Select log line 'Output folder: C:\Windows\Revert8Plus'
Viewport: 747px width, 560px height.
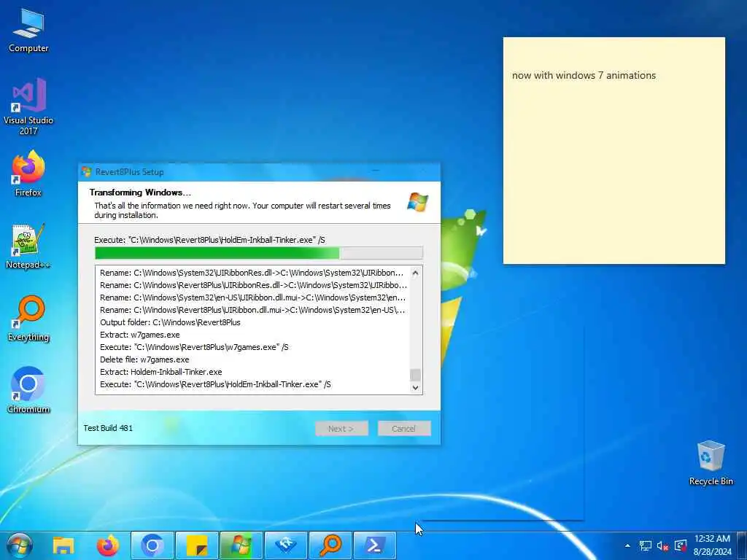point(170,322)
